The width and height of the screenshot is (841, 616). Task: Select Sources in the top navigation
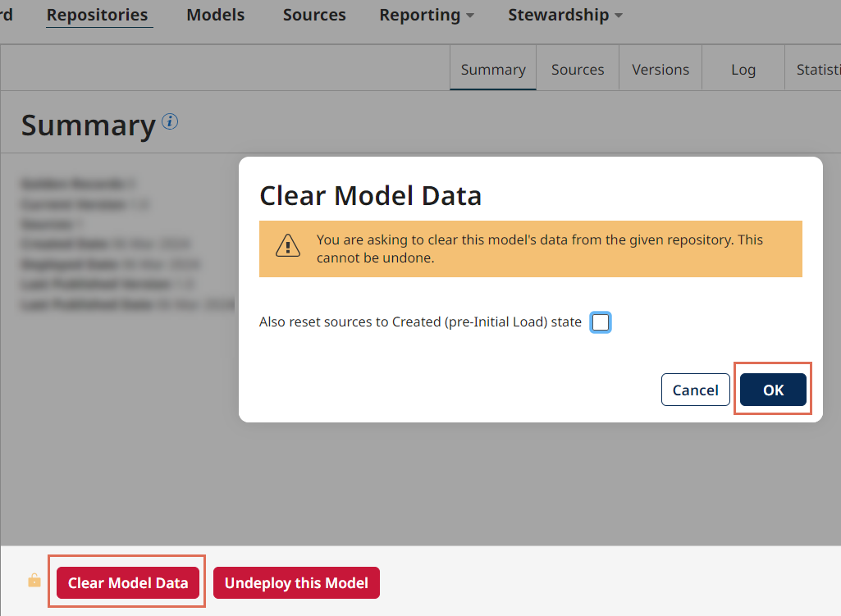click(x=313, y=14)
